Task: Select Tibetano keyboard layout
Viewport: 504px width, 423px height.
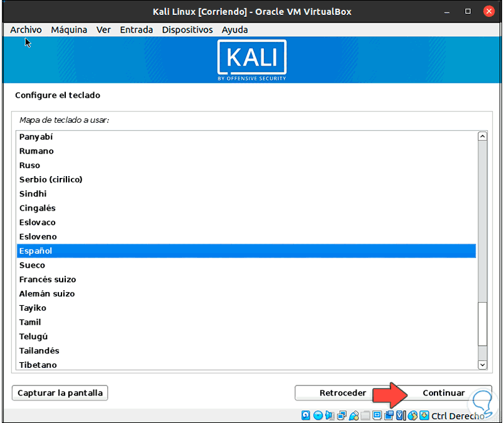Action: pyautogui.click(x=246, y=365)
